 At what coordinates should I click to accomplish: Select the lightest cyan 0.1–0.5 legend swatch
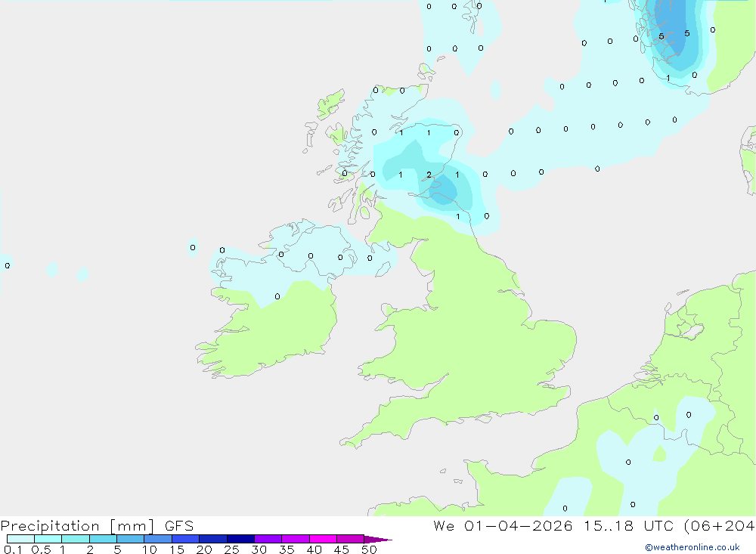(20, 539)
